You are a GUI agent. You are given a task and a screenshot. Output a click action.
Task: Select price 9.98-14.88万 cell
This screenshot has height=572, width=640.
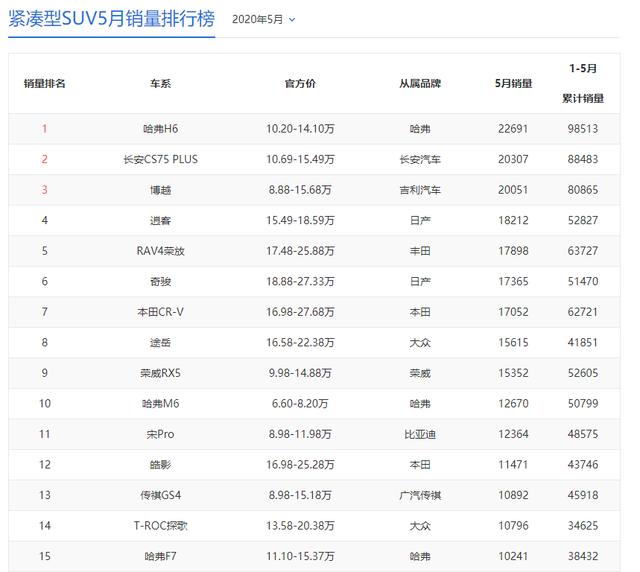tap(300, 373)
